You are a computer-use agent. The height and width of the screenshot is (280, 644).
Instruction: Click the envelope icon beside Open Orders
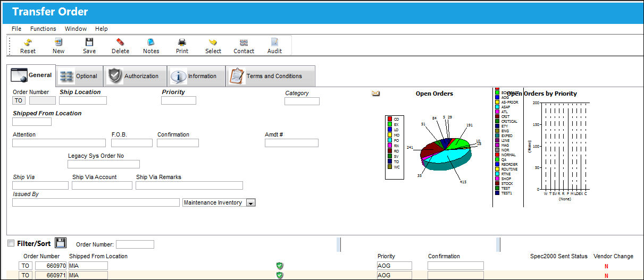(x=375, y=94)
